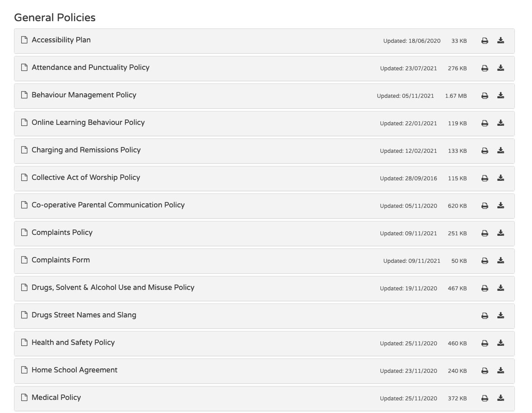Download the Online Learning Behaviour Policy
This screenshot has width=532, height=413.
500,123
